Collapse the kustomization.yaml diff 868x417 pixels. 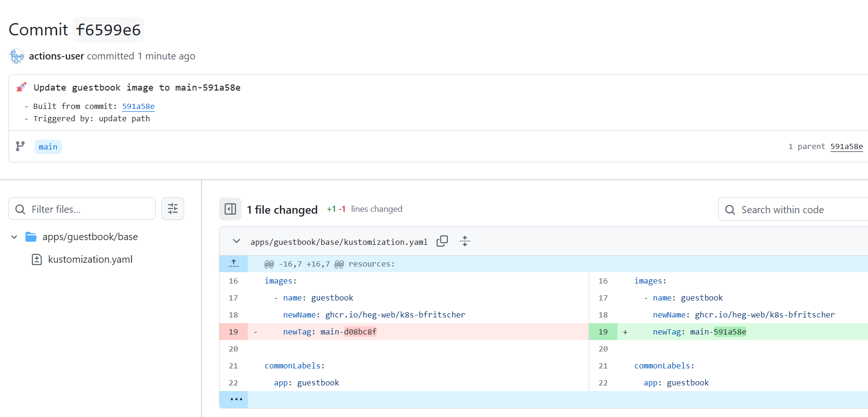pyautogui.click(x=236, y=242)
